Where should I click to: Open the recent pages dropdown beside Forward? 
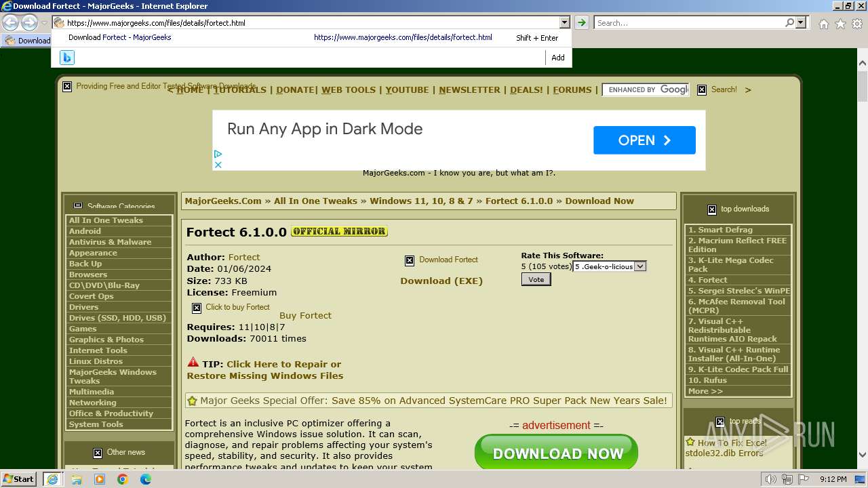point(45,23)
